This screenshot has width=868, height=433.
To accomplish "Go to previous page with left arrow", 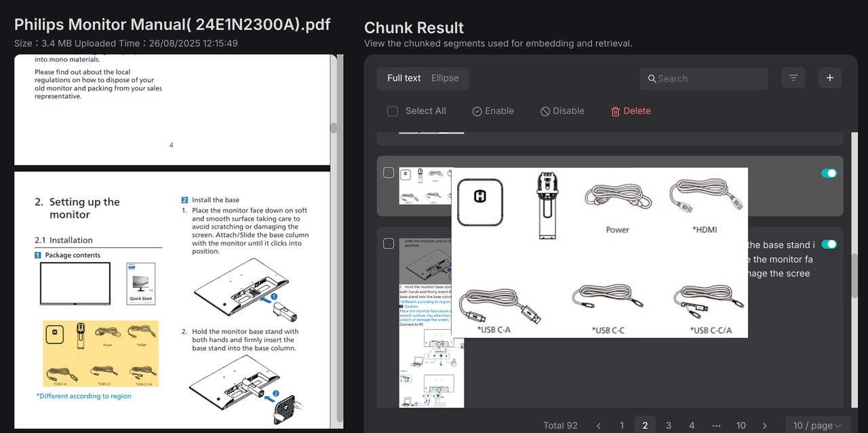I will tap(599, 426).
